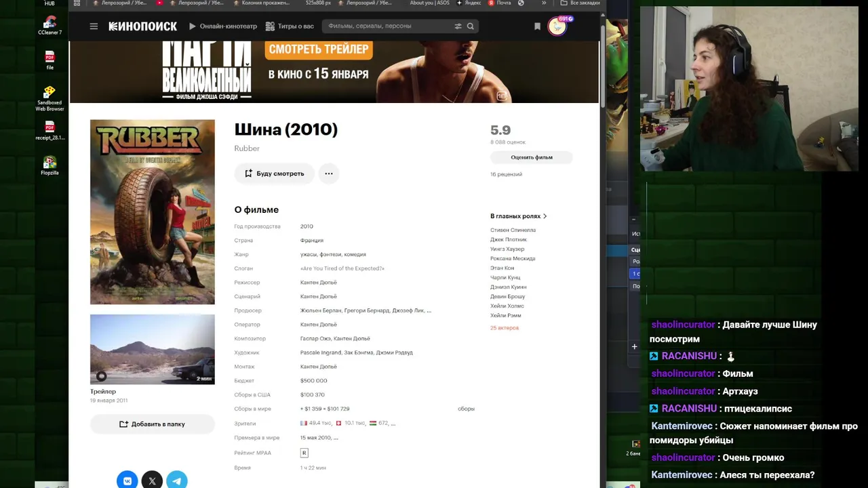This screenshot has width=868, height=488.
Task: Open Почта bookmark
Action: [500, 3]
